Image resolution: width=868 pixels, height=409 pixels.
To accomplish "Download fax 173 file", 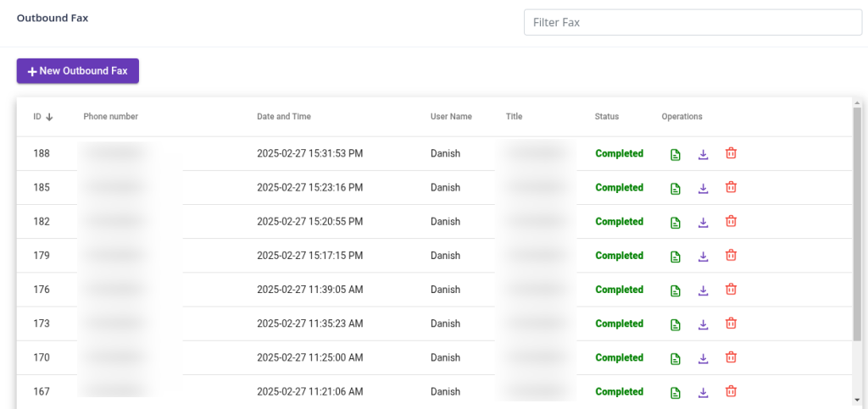I will tap(703, 323).
